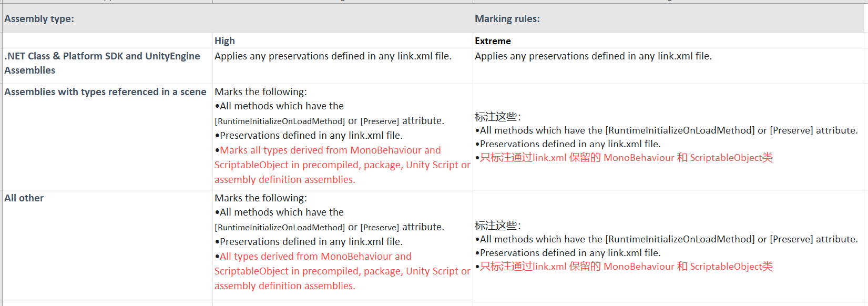
Task: Select the "Marking rules:" header cell
Action: [x=507, y=19]
